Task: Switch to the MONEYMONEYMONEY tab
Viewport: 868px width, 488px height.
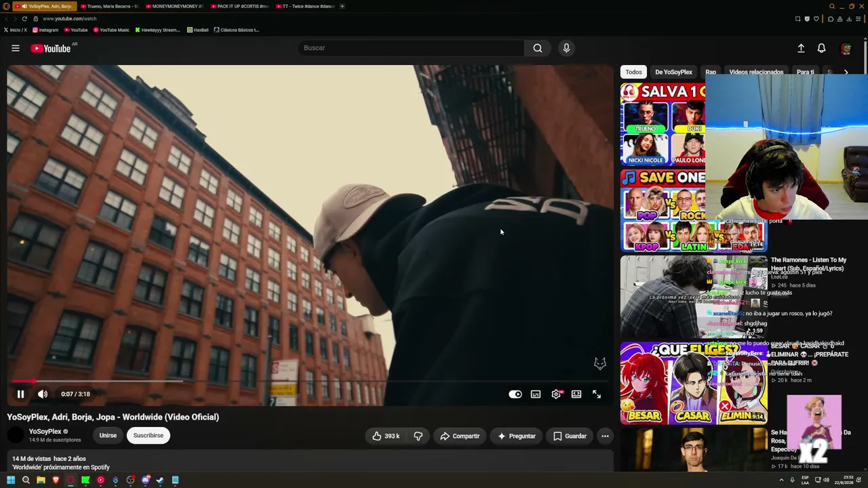Action: pos(174,6)
